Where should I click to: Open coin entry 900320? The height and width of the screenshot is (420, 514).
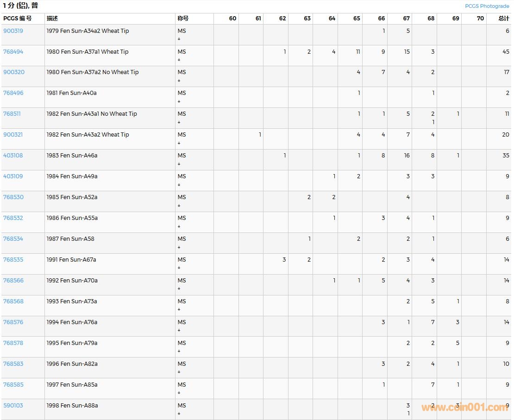pyautogui.click(x=13, y=72)
